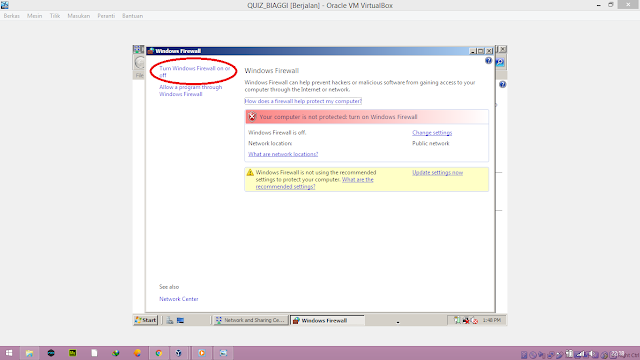Open Firefox on host taskbar

tap(137, 353)
